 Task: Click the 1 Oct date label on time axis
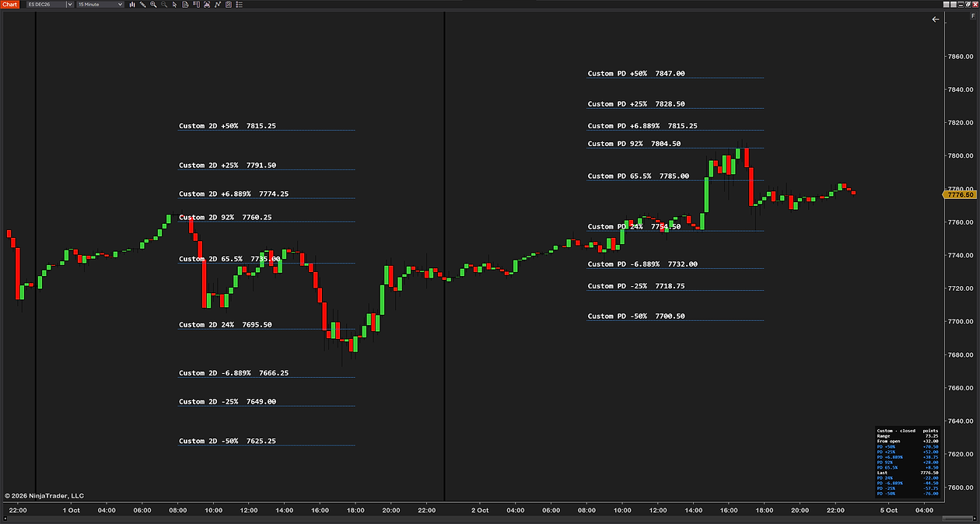71,511
